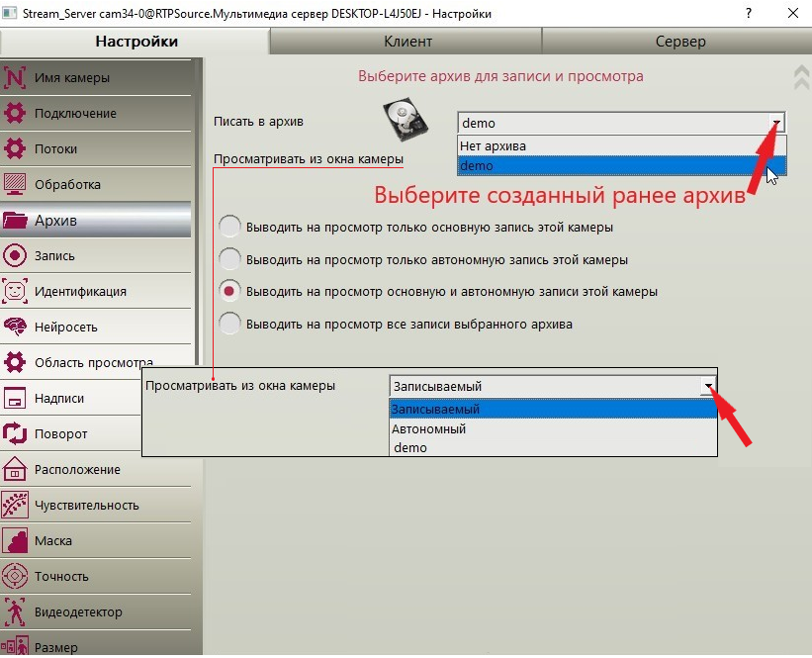
Task: Open the Обработка settings section
Action: tap(96, 184)
